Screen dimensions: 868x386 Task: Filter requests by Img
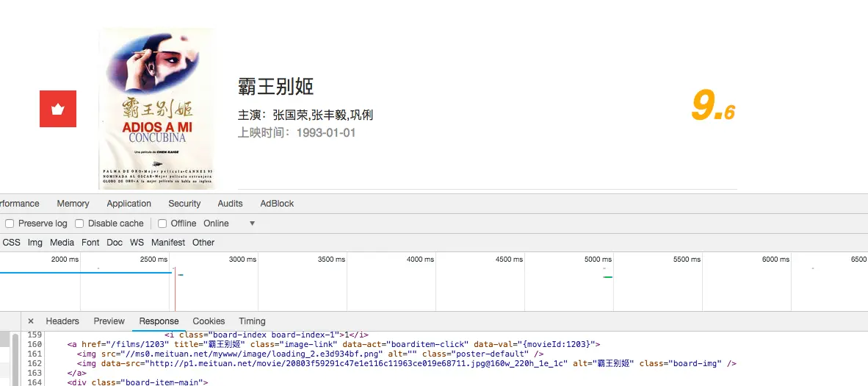pos(35,243)
